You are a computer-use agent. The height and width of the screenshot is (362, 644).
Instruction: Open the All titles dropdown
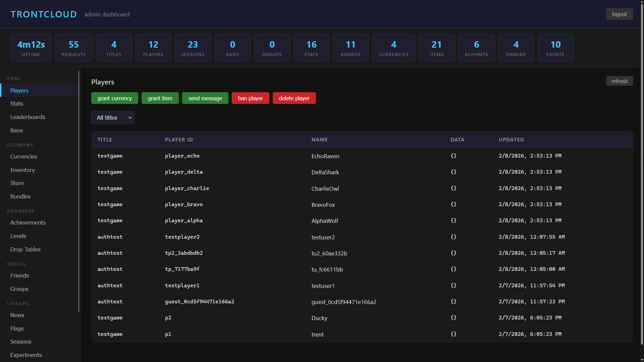(113, 117)
